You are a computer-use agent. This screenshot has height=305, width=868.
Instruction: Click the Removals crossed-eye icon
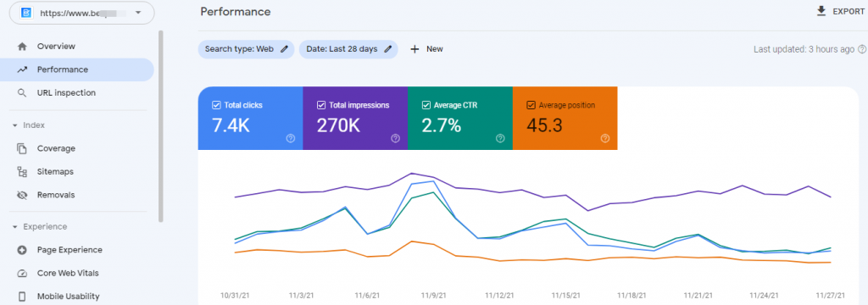22,195
